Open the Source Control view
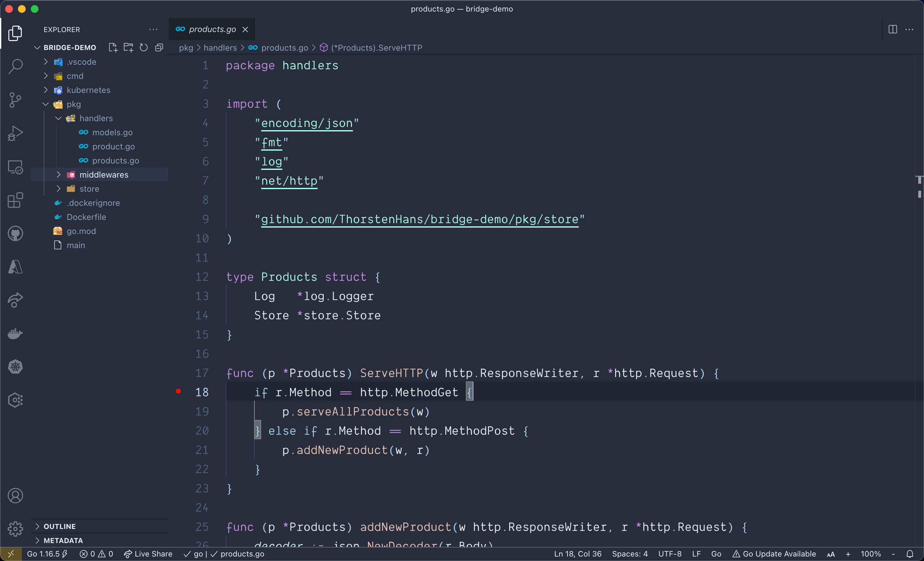Image resolution: width=924 pixels, height=561 pixels. (15, 100)
